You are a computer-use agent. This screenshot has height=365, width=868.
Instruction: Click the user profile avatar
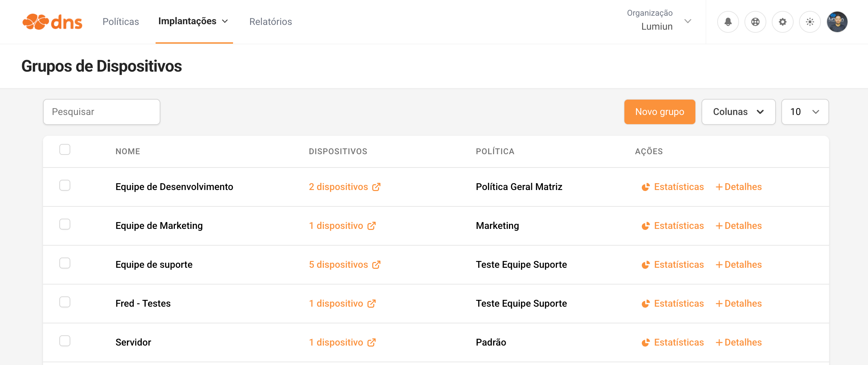pos(837,22)
